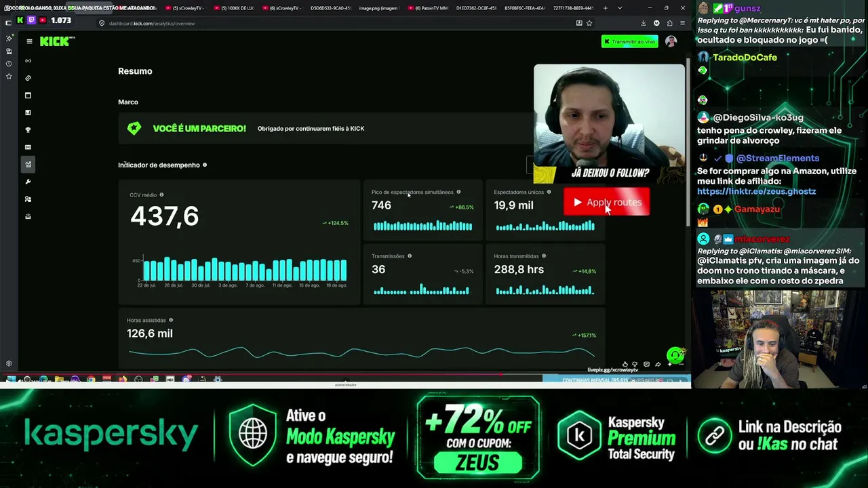Click the Transmitir ao vivo button
Viewport: 868px width, 488px height.
629,41
